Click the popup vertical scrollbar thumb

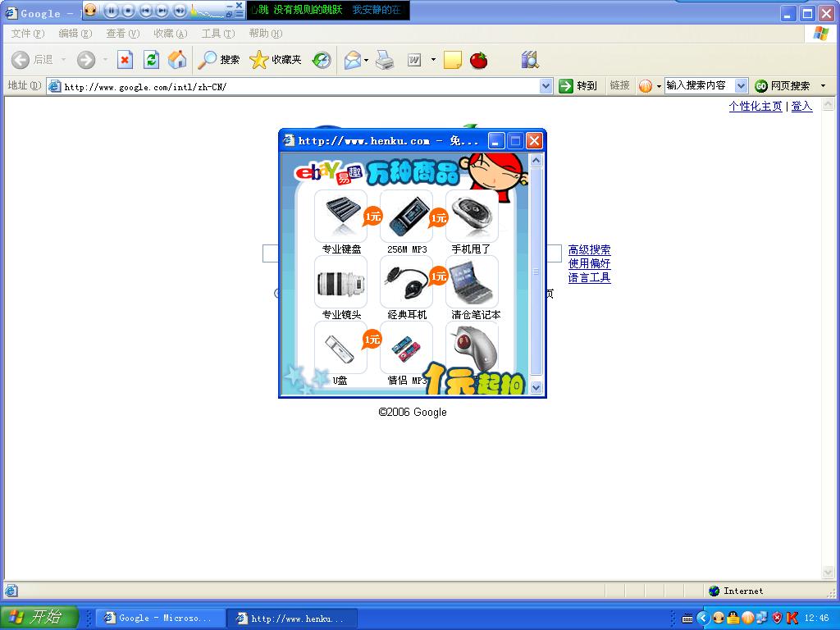pos(536,271)
